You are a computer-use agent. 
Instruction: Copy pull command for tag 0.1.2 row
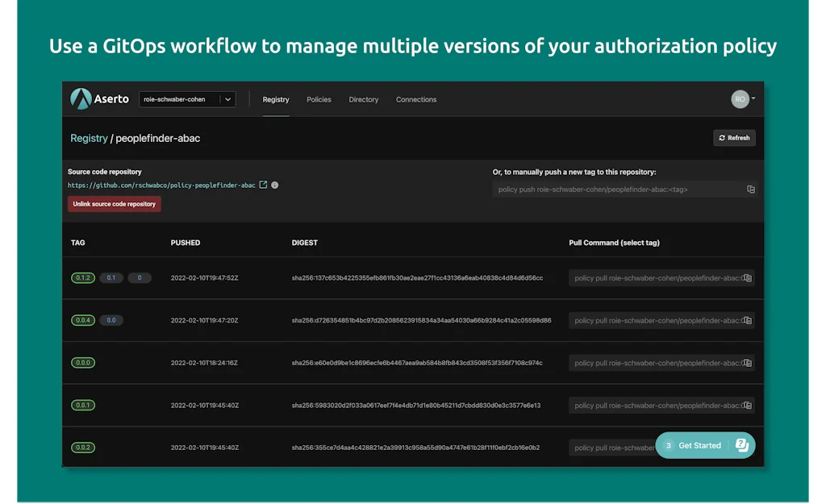point(747,278)
